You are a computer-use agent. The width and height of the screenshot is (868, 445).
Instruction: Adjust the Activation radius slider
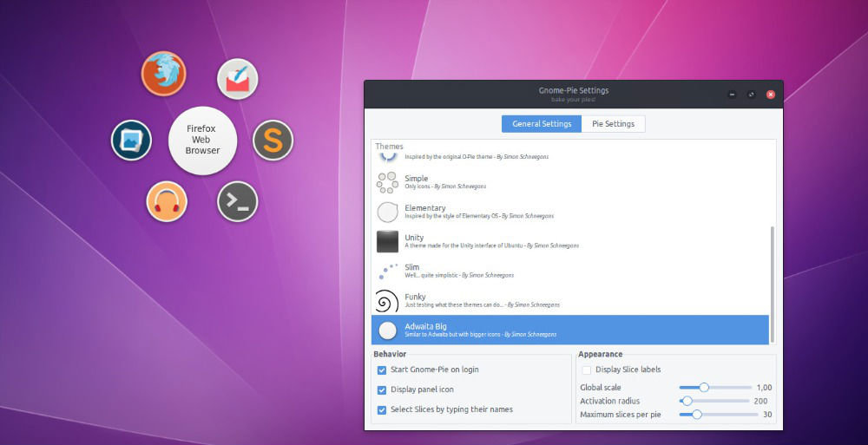point(714,401)
